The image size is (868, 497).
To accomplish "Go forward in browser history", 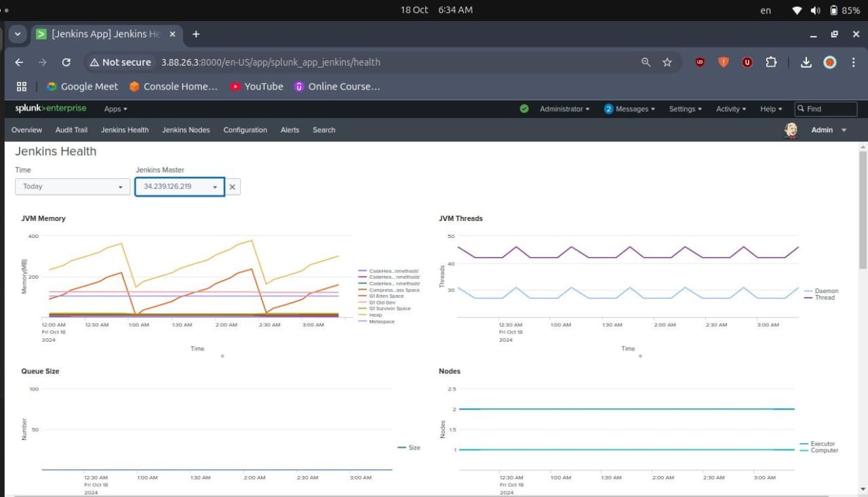I will pos(43,62).
